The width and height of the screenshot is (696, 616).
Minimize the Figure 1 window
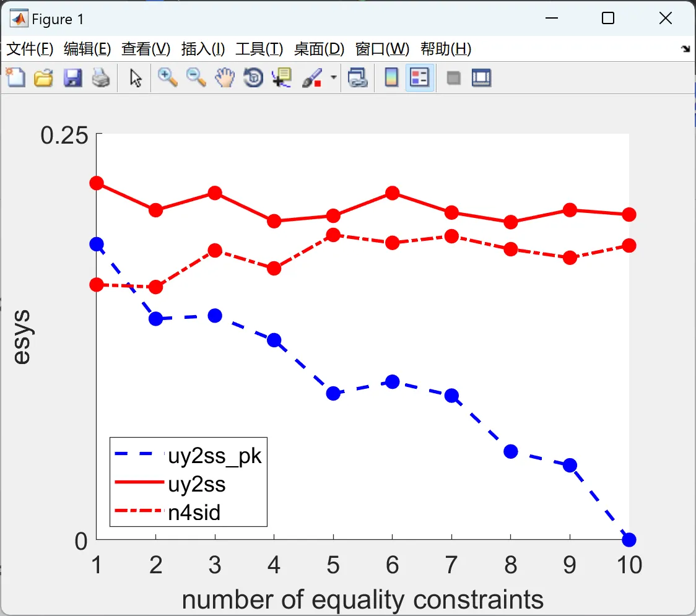551,18
